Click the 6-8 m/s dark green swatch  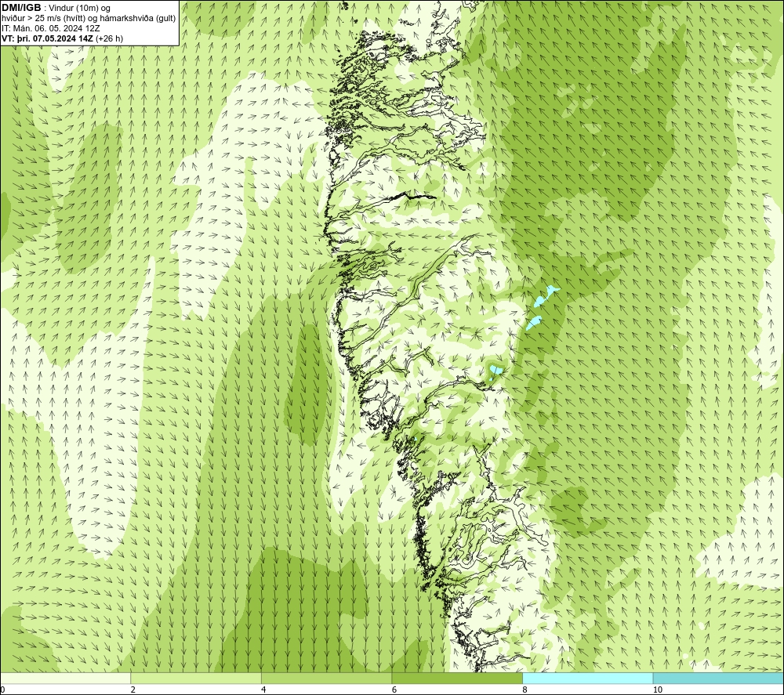(457, 678)
